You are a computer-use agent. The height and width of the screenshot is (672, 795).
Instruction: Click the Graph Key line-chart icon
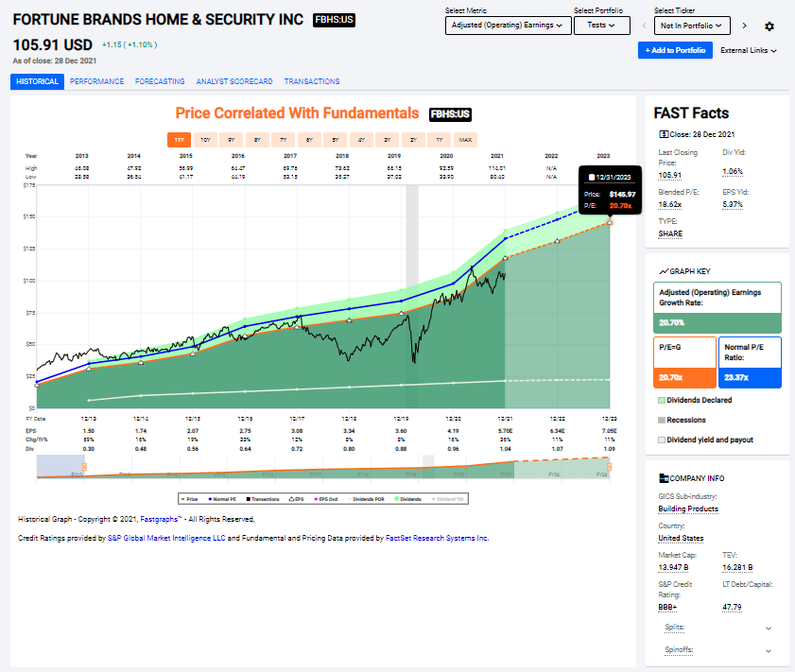pyautogui.click(x=664, y=271)
